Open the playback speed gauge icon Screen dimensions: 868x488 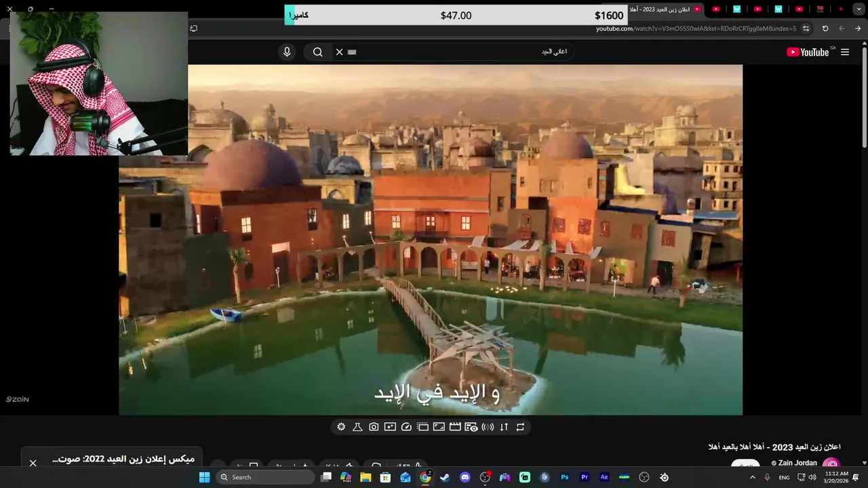pos(406,427)
